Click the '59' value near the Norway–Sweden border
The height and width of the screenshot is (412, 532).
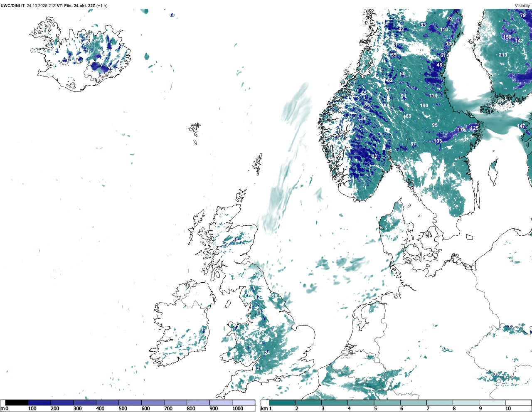pos(394,55)
